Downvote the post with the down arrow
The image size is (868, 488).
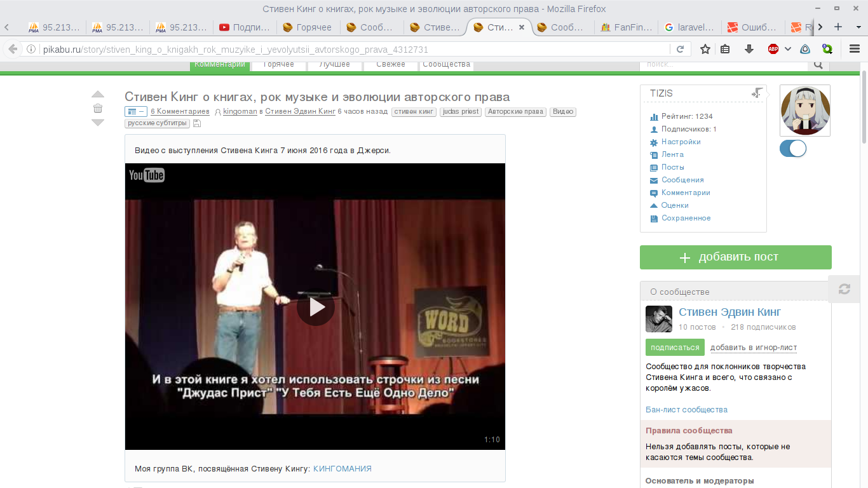pyautogui.click(x=97, y=122)
